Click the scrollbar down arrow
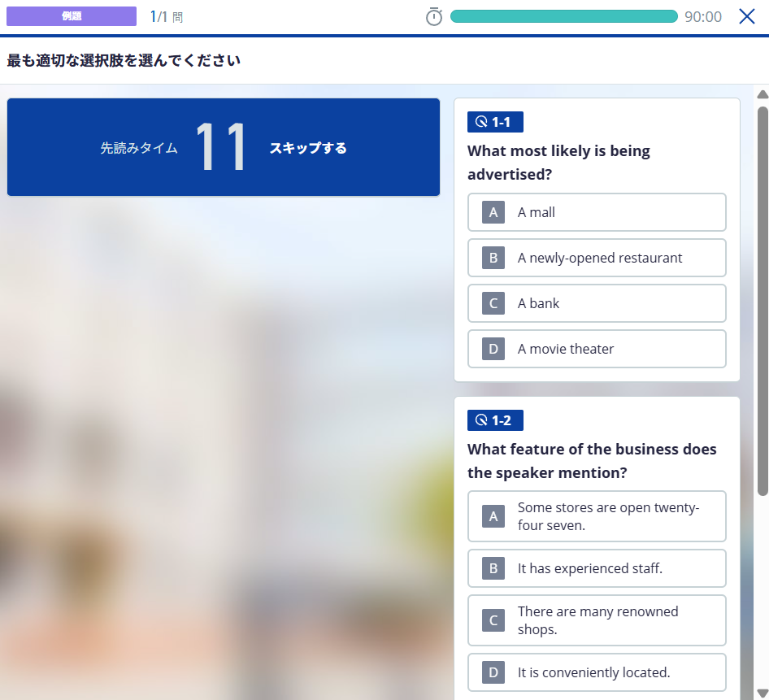This screenshot has height=700, width=769. 762,693
